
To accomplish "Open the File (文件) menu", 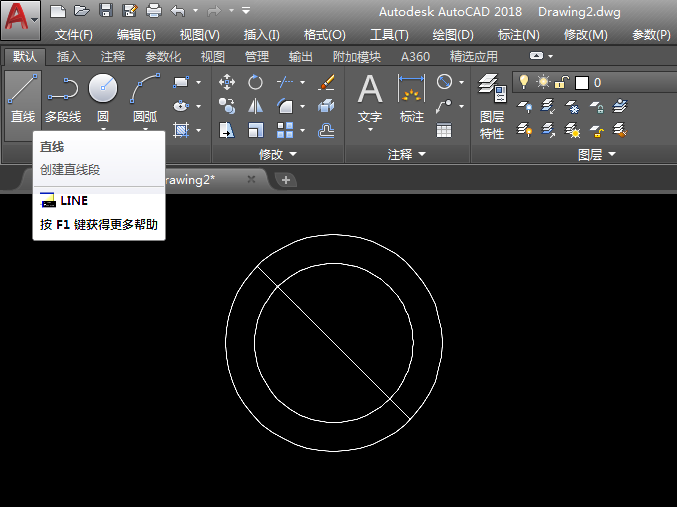I will tap(74, 34).
